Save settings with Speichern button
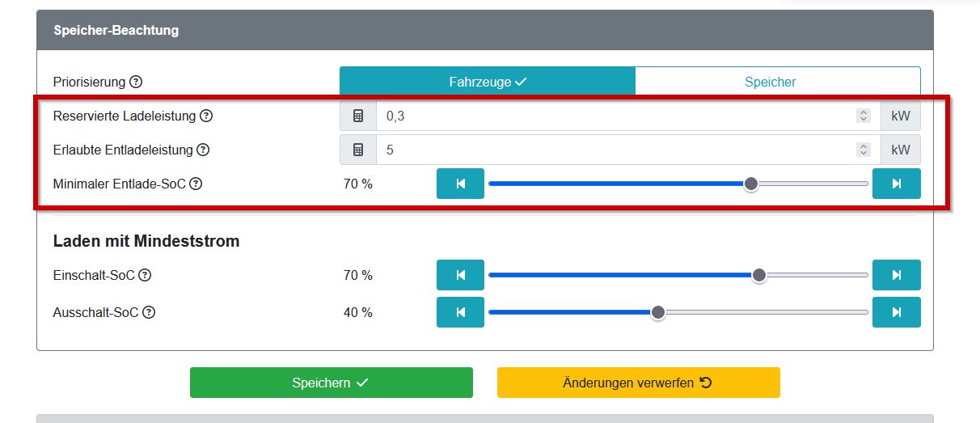 pos(331,383)
